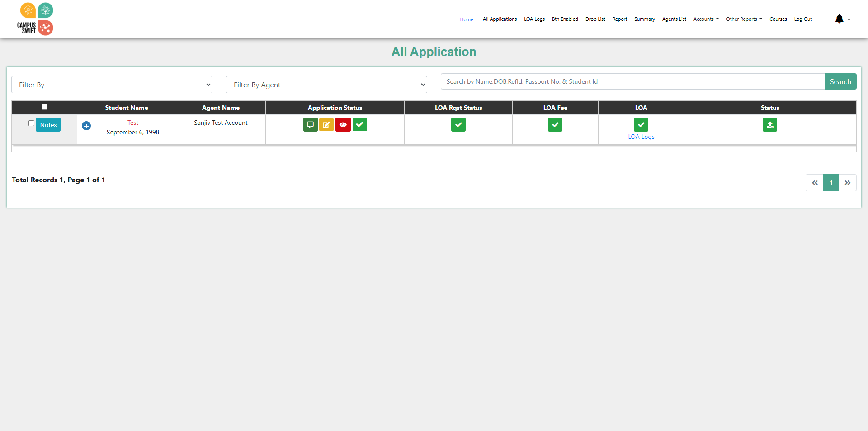Open the LOA Logs link in table row
The width and height of the screenshot is (868, 431).
(641, 137)
